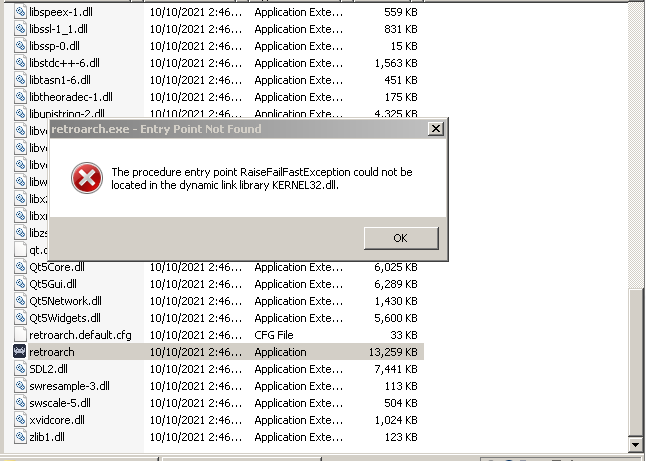Click OK in the Entry Point Not Found dialog
This screenshot has height=461, width=646.
tap(401, 238)
